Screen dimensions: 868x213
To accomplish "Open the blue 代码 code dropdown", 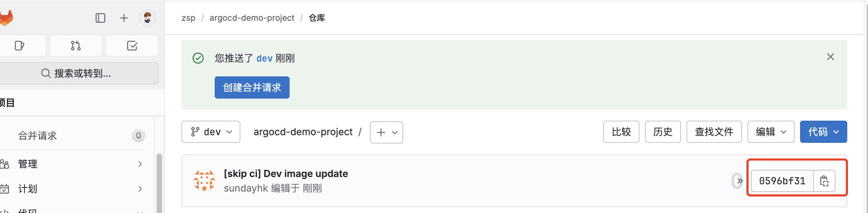I will 824,132.
